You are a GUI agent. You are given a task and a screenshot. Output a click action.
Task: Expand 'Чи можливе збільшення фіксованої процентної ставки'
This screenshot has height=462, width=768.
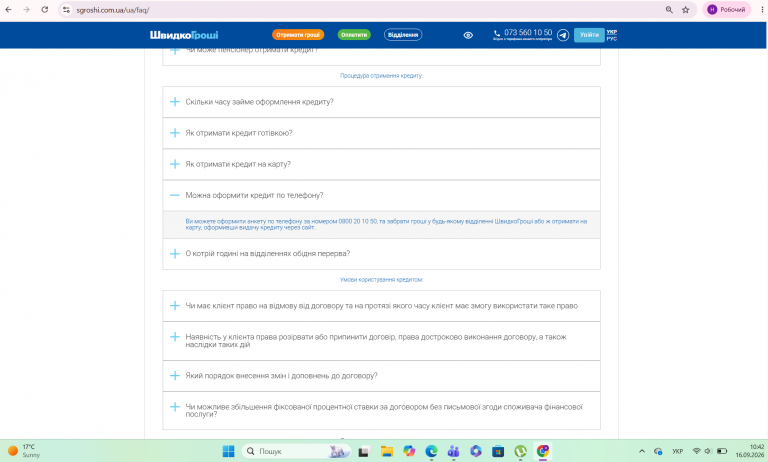(x=382, y=411)
